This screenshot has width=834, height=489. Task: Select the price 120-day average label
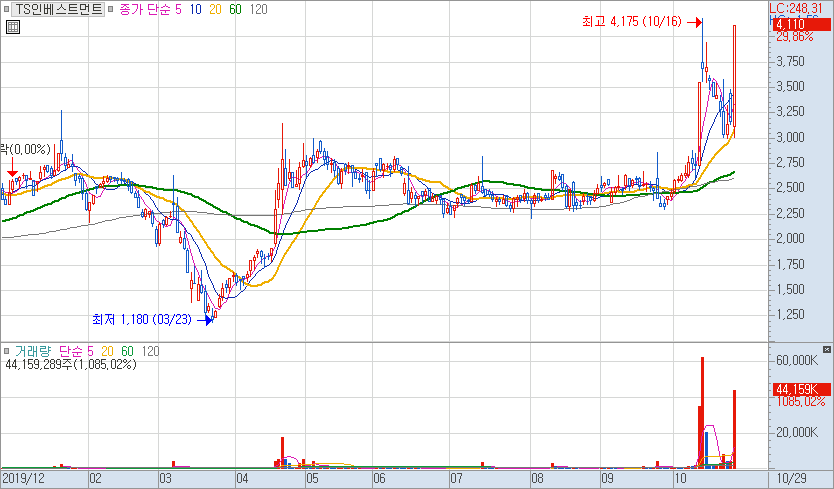258,9
